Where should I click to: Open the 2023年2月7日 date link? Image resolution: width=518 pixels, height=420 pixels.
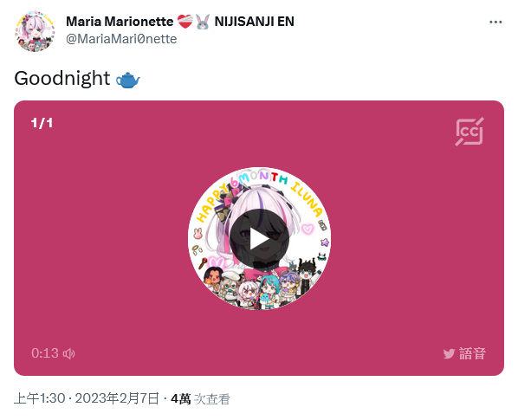(117, 398)
